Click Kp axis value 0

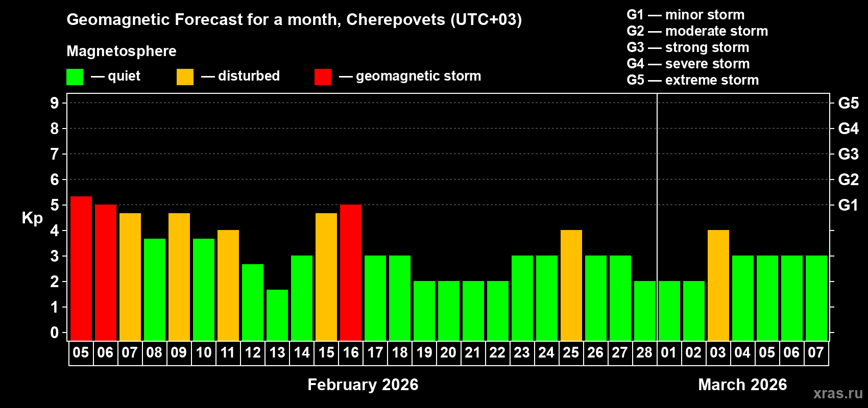(55, 333)
